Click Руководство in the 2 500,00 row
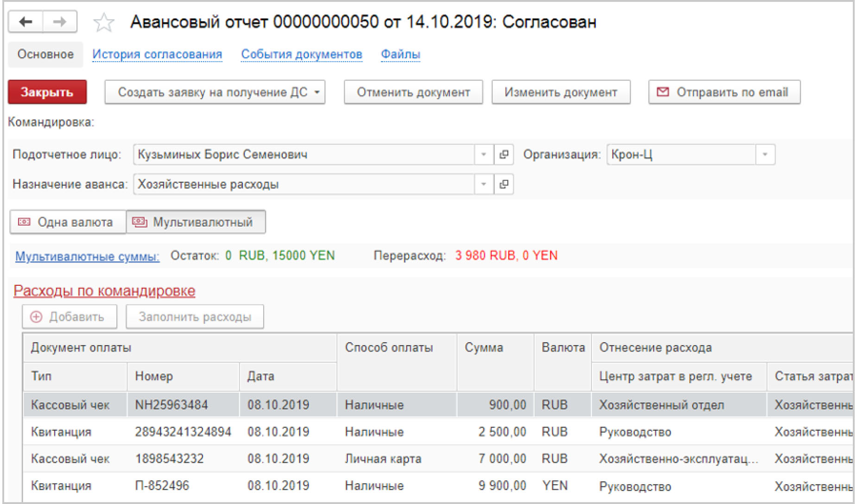The height and width of the screenshot is (504, 857). point(679,432)
